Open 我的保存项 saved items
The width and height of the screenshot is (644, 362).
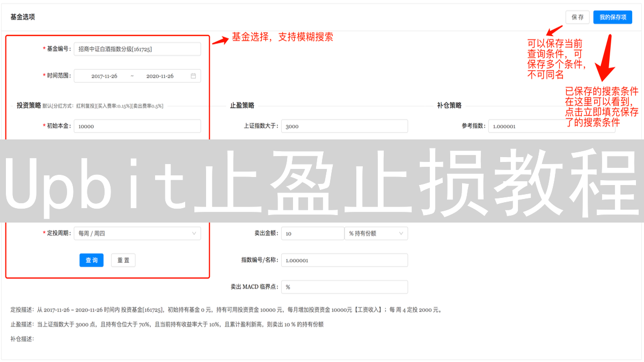[x=612, y=17]
